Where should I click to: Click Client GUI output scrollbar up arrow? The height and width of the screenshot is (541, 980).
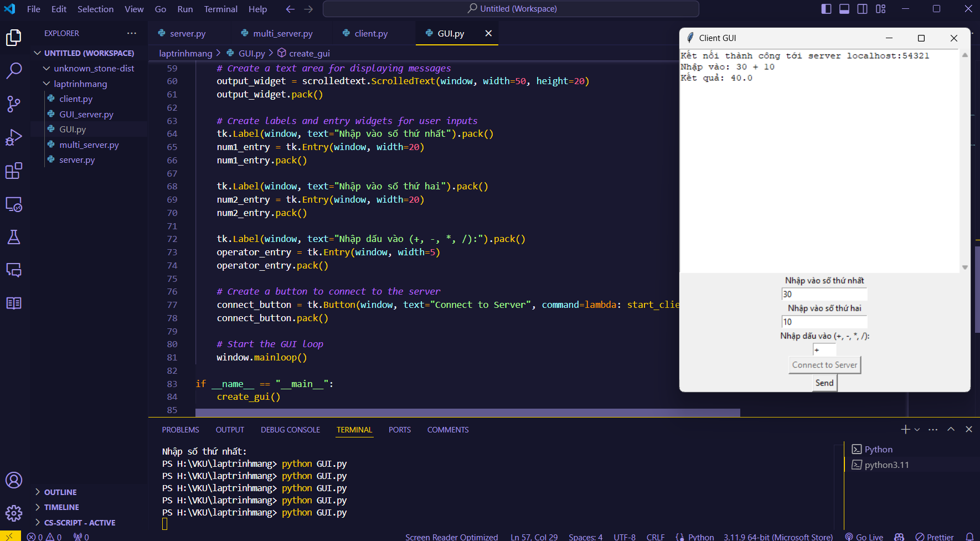point(965,55)
